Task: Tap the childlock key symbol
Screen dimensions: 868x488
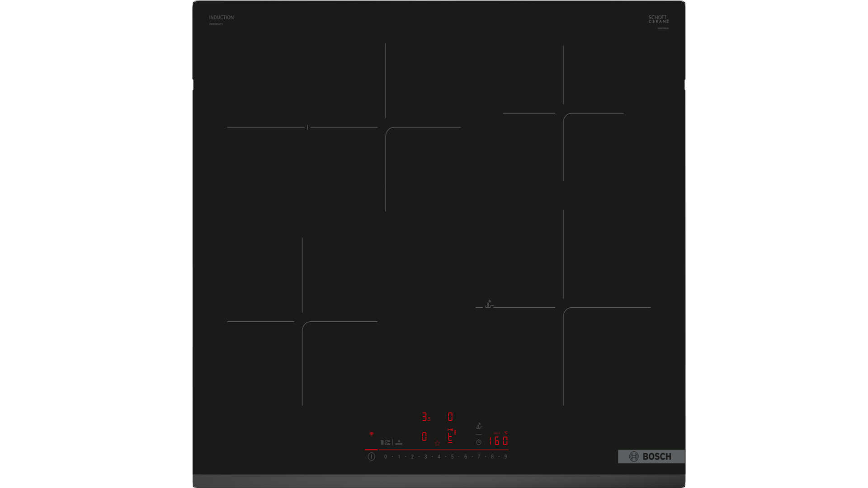Action: [x=387, y=442]
